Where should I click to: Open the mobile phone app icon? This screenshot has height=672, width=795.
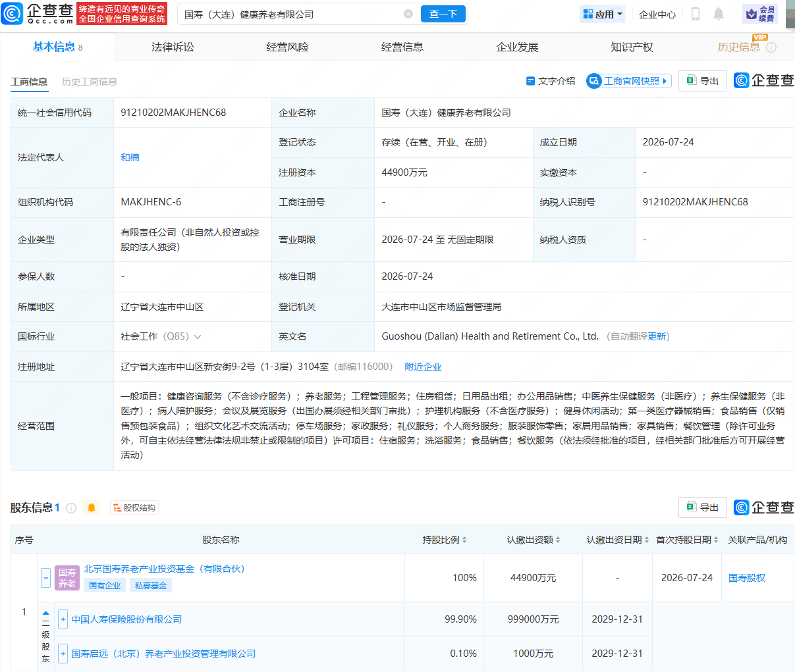(x=695, y=14)
